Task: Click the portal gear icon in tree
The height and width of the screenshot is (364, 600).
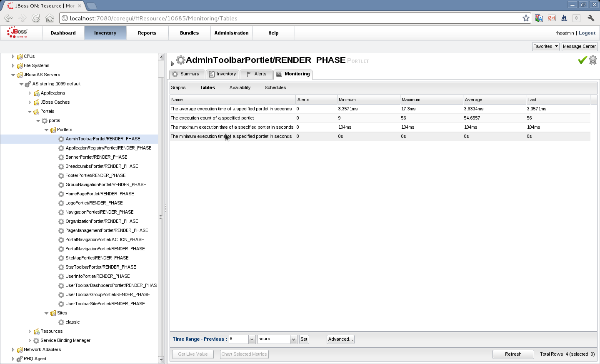Action: [45, 121]
